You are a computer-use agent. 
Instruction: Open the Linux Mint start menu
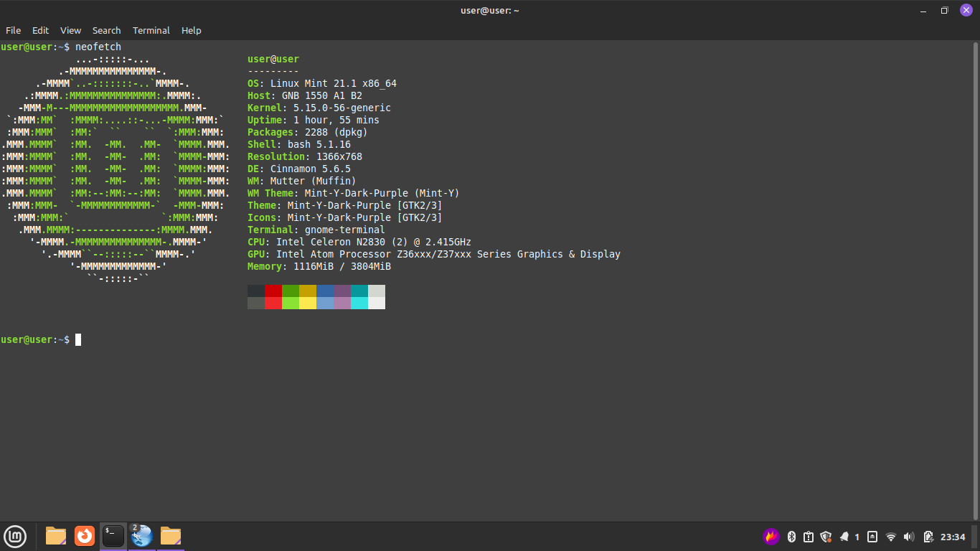[15, 536]
